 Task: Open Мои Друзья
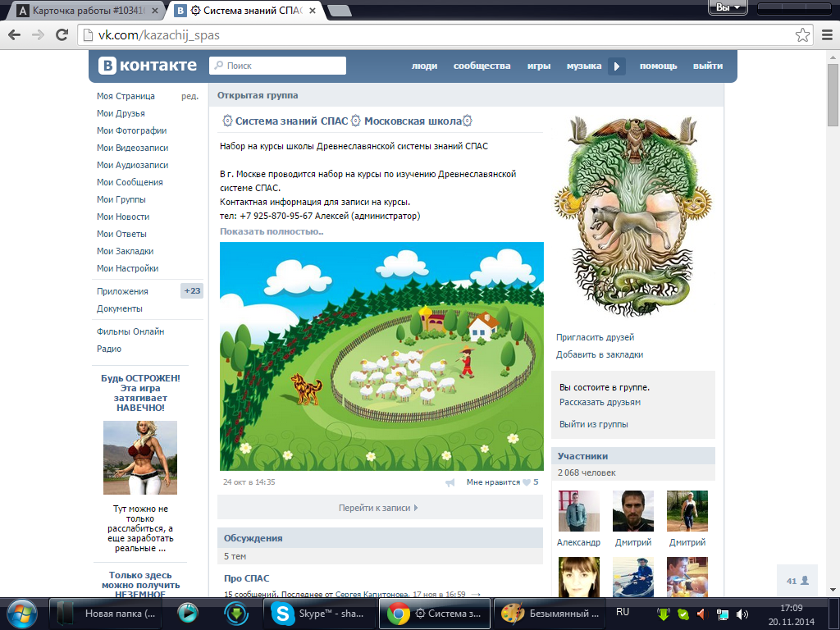121,113
